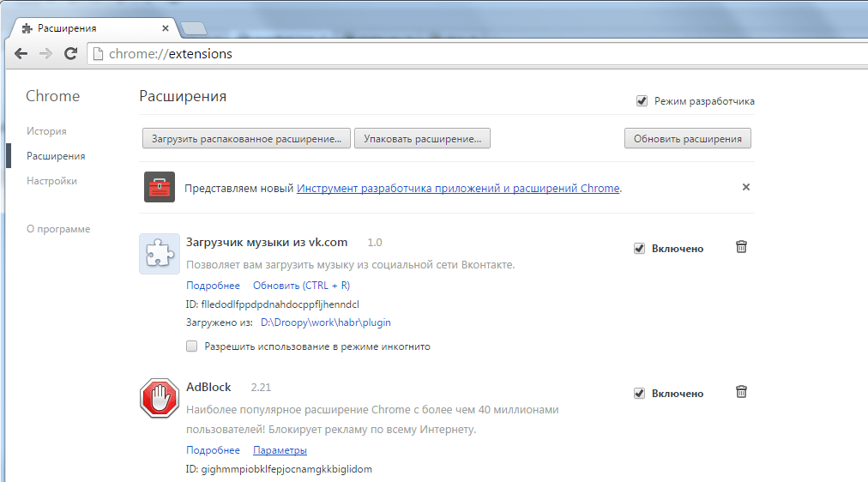Click version number 2.21 of AdBlock
Viewport: 868px width, 482px height.
261,388
